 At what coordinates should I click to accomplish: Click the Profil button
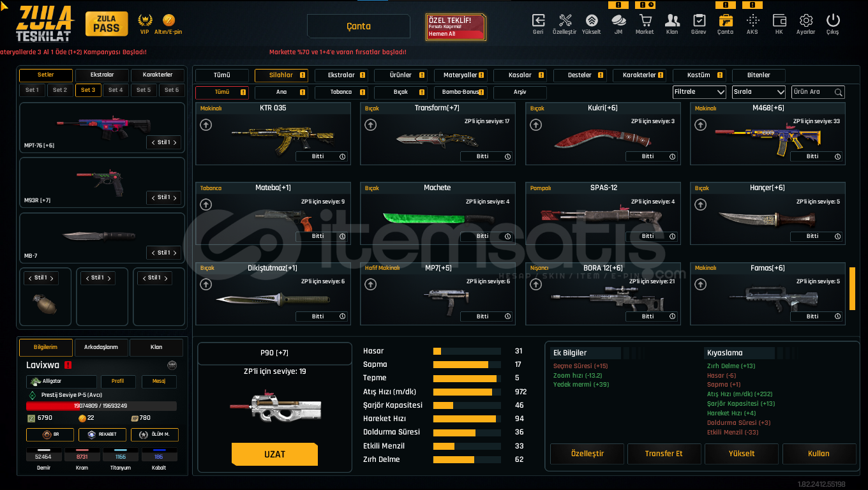click(x=118, y=382)
